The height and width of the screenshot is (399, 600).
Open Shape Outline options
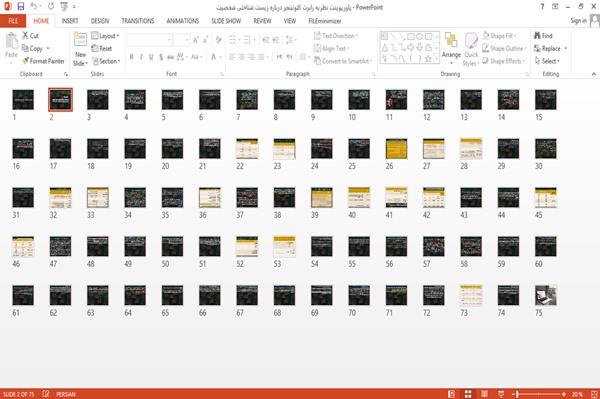point(504,48)
